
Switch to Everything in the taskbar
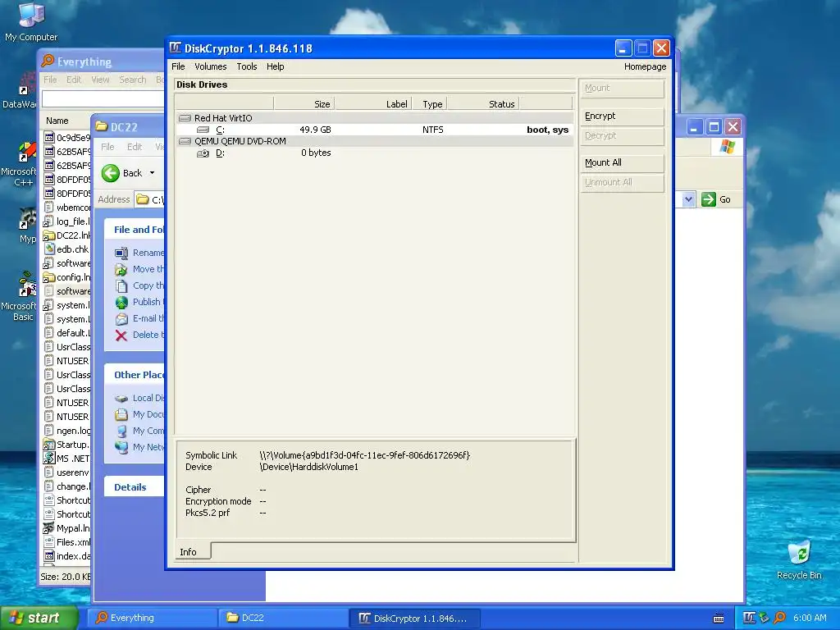152,618
